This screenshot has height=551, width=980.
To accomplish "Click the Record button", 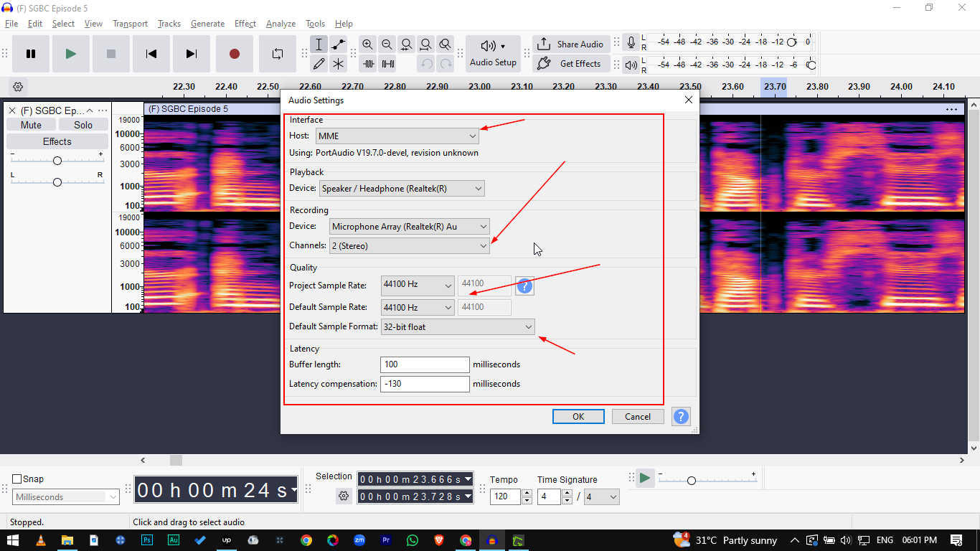I will click(234, 54).
